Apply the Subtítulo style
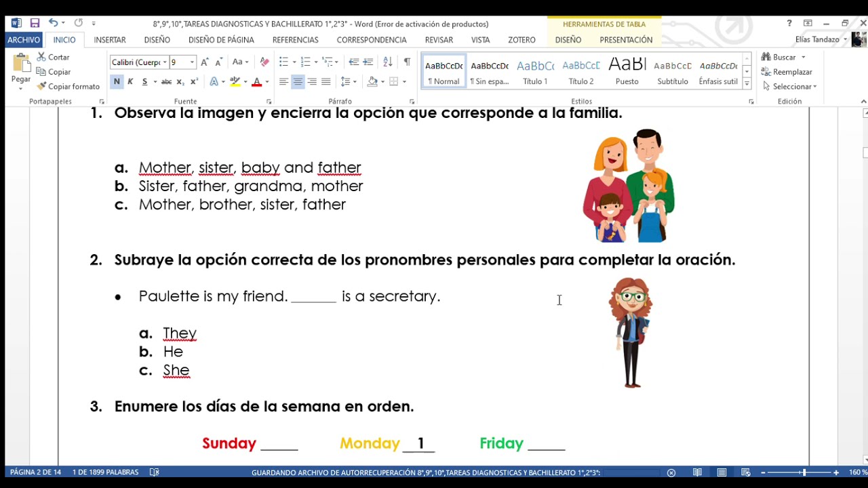Screen dimensions: 868x488 (x=673, y=70)
